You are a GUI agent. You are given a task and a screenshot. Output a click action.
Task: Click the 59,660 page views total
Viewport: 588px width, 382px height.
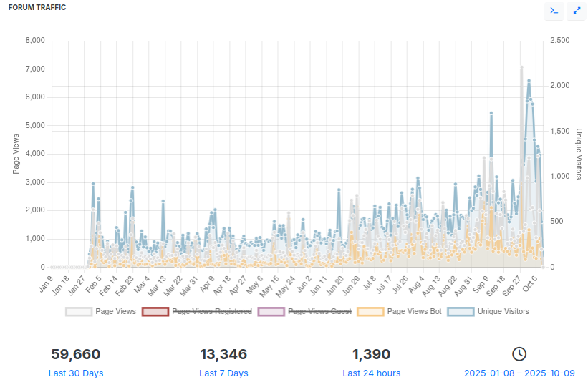(76, 354)
